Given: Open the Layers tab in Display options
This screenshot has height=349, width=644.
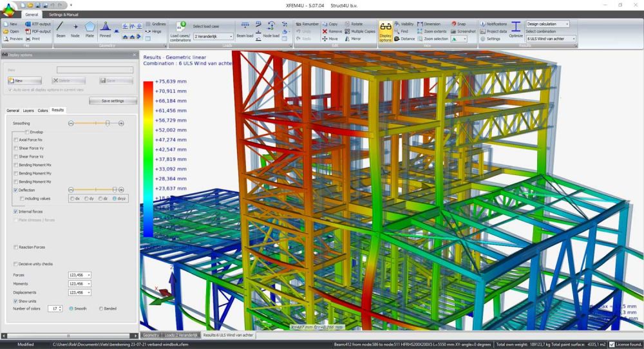Looking at the screenshot, I should click(28, 111).
